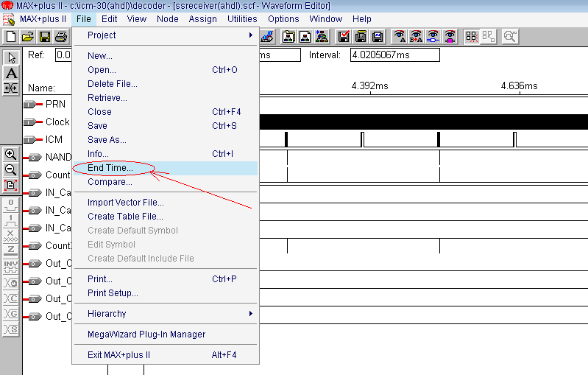Click the eye with node symbol icon
Image resolution: width=588 pixels, height=375 pixels.
point(433,36)
